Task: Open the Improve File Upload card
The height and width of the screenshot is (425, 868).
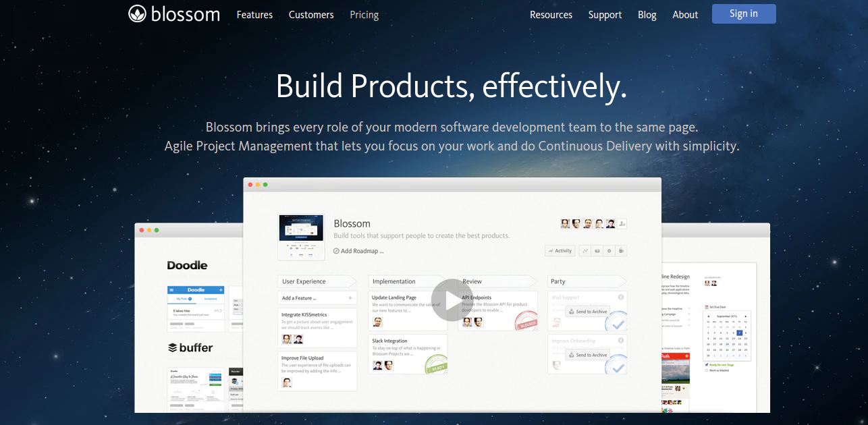Action: pyautogui.click(x=317, y=371)
